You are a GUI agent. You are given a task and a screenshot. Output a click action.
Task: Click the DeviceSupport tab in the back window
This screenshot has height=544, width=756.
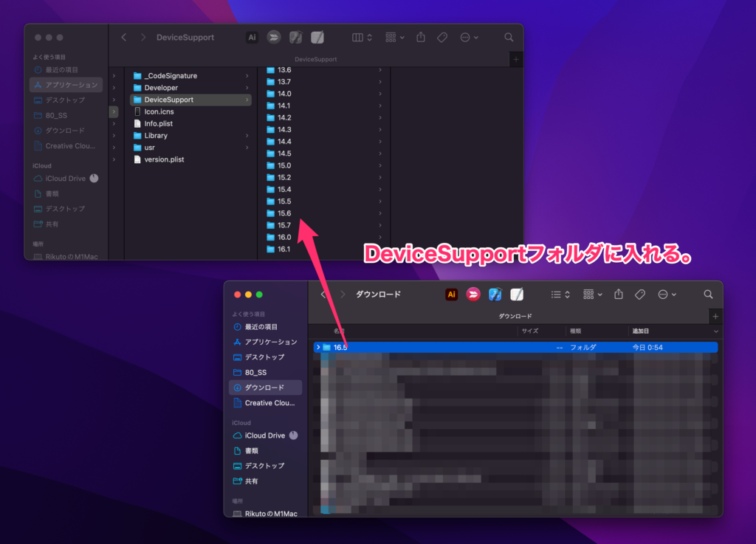coord(315,59)
